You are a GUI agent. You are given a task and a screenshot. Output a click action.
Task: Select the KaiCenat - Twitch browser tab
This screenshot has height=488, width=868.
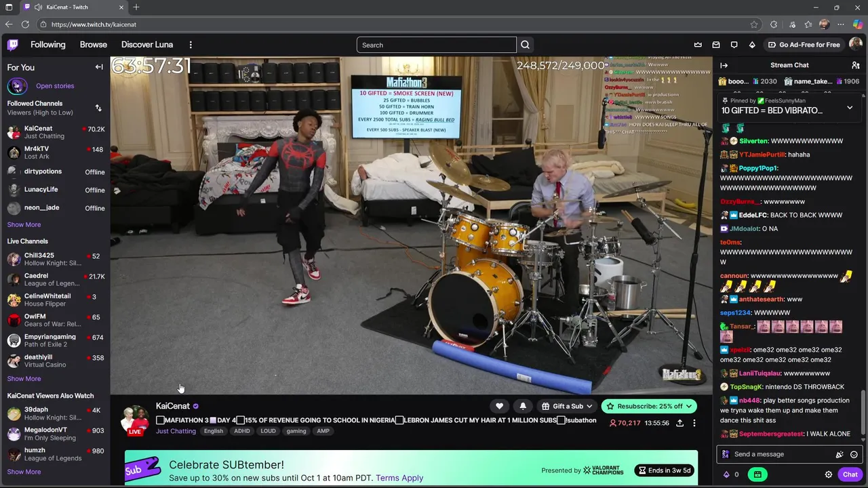tap(73, 7)
